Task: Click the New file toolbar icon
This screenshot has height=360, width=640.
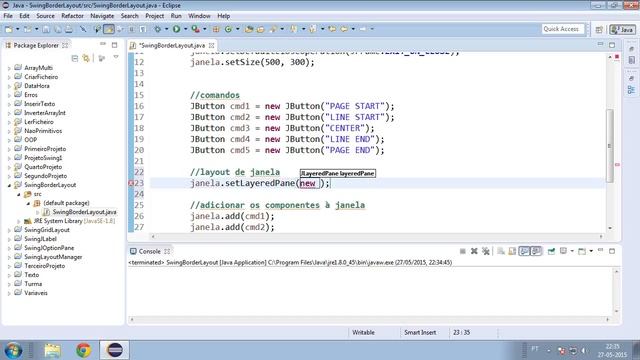Action: click(x=9, y=29)
